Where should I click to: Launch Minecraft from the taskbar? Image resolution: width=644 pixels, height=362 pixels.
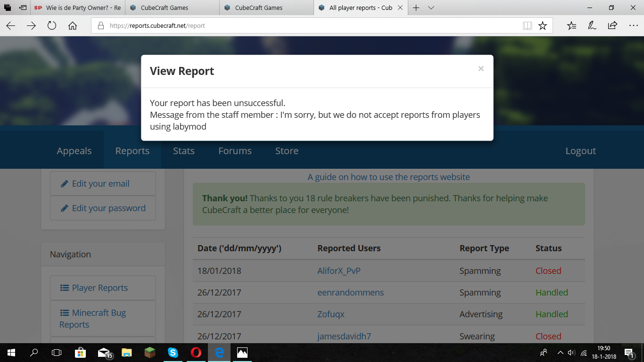[x=150, y=353]
